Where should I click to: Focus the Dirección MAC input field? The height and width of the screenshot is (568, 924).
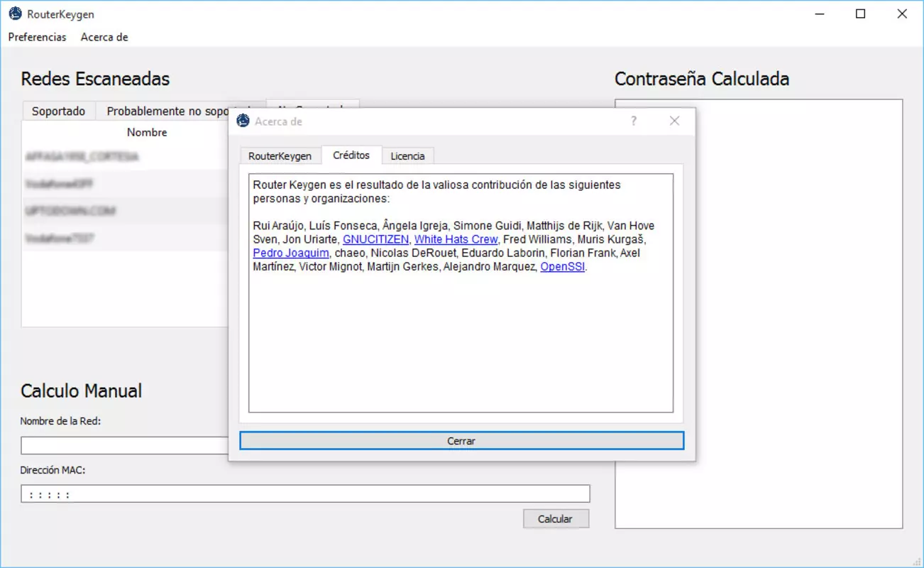[305, 494]
